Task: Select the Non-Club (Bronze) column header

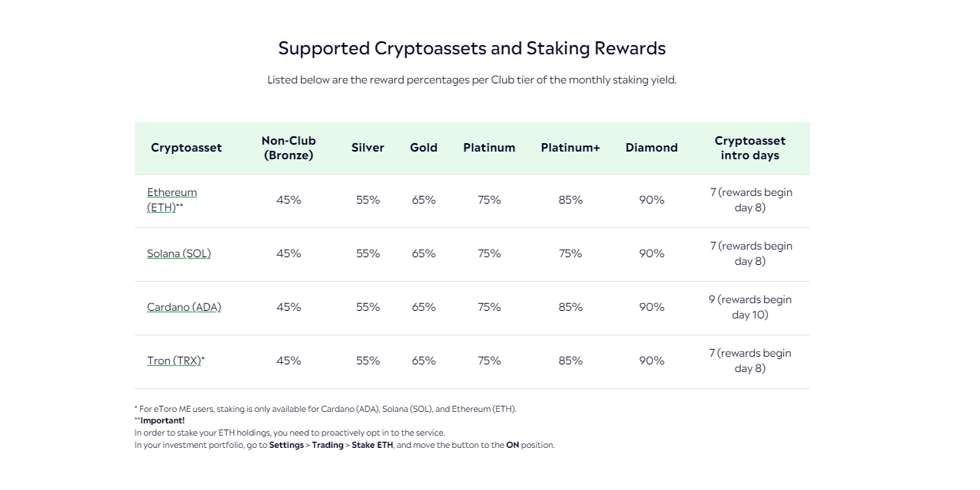Action: [289, 148]
